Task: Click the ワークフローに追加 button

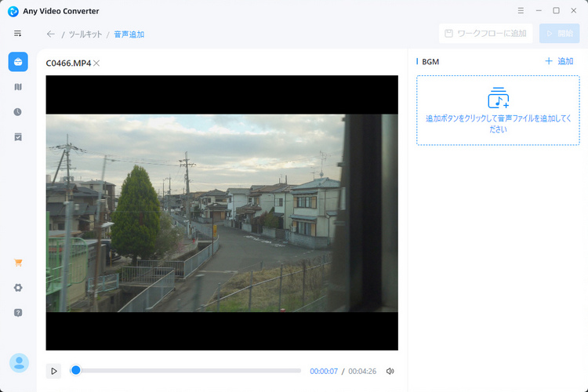Action: (x=485, y=34)
